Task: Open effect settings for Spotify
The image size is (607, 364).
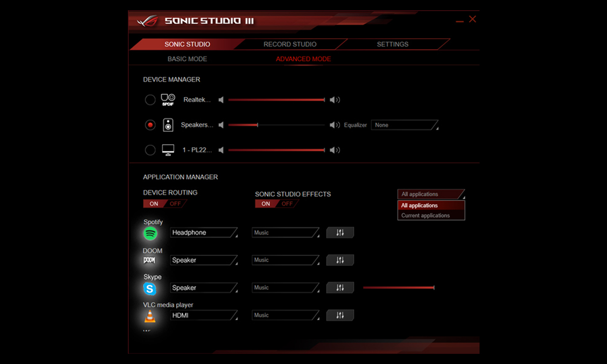Action: point(340,232)
